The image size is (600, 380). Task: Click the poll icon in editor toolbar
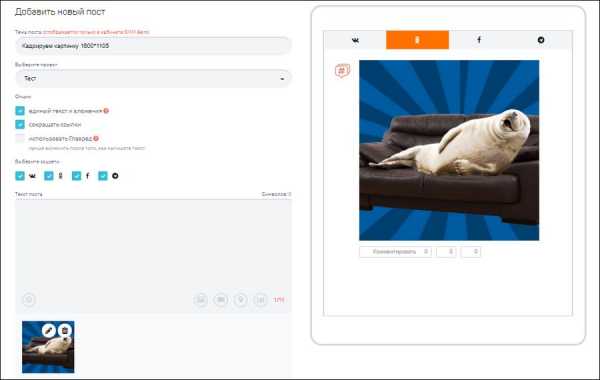click(261, 300)
